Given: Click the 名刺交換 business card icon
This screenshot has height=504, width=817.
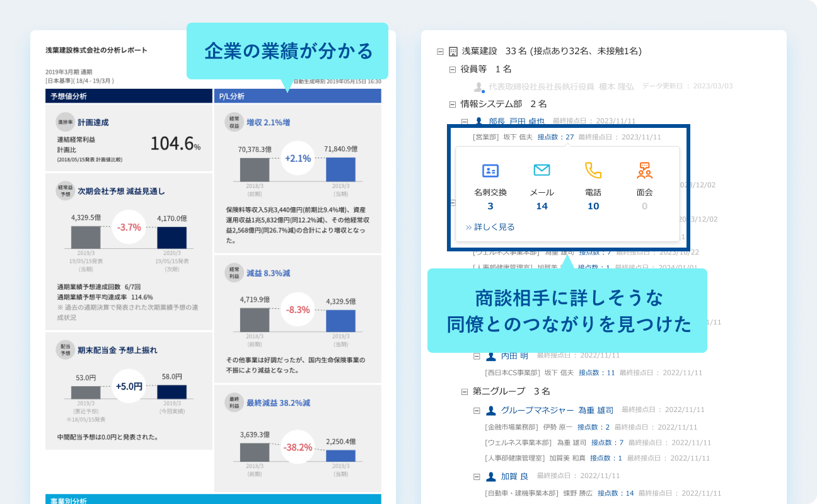Looking at the screenshot, I should [x=490, y=171].
